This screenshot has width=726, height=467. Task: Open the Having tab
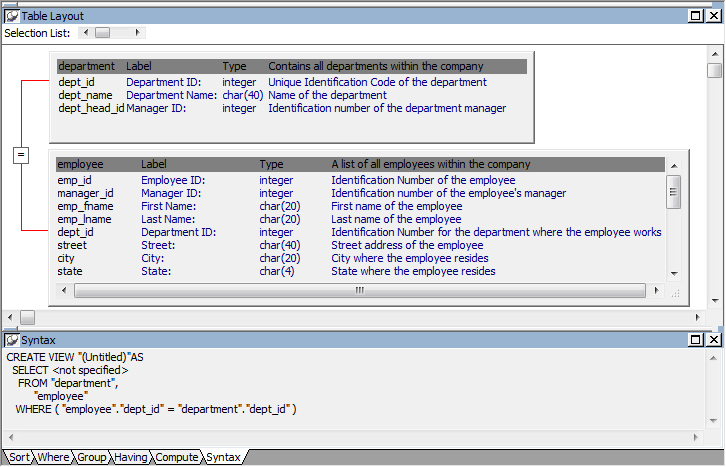coord(131,457)
